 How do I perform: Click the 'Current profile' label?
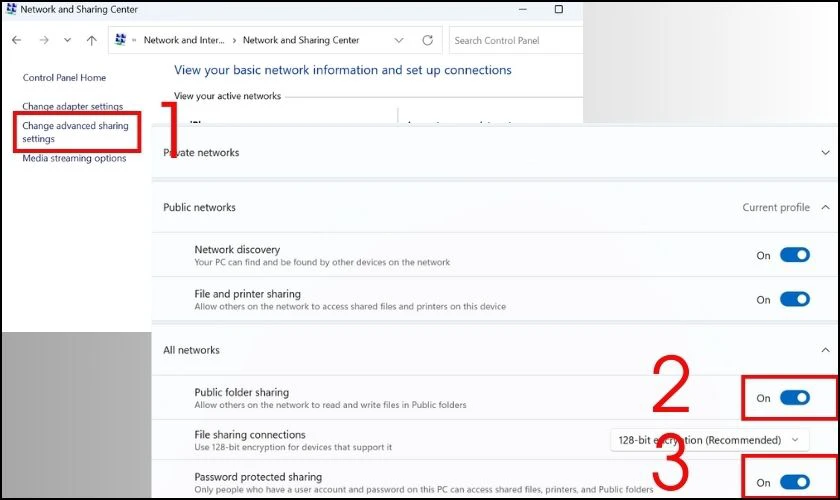click(776, 207)
